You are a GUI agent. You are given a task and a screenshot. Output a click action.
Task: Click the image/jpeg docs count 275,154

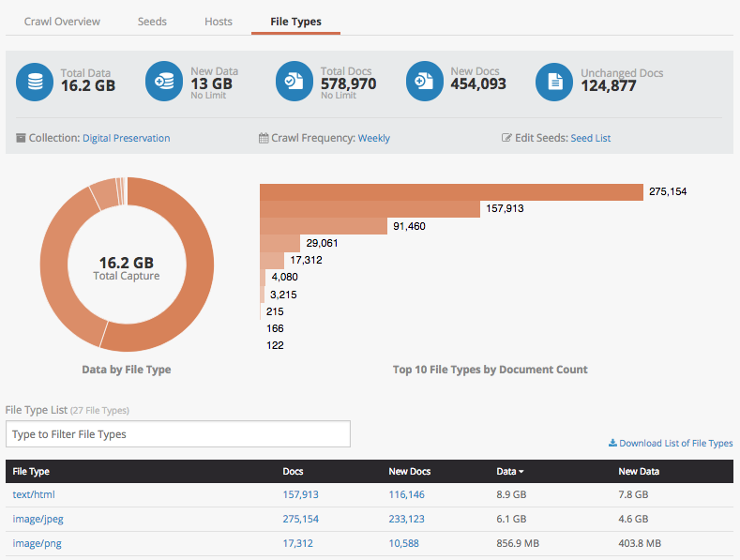300,519
